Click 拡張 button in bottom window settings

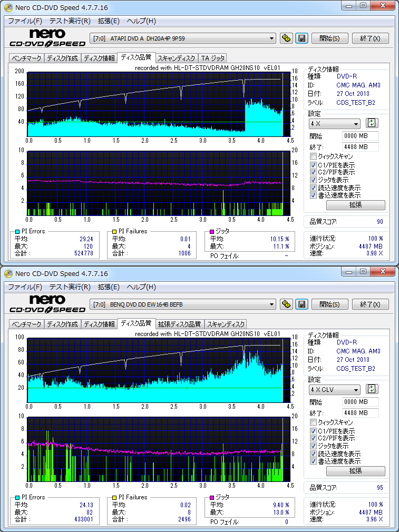pos(356,471)
